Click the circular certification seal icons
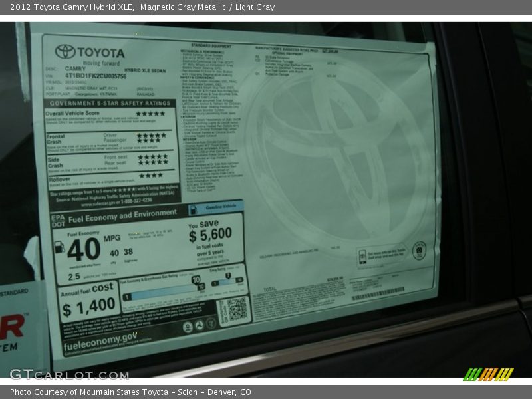 pyautogui.click(x=420, y=250)
